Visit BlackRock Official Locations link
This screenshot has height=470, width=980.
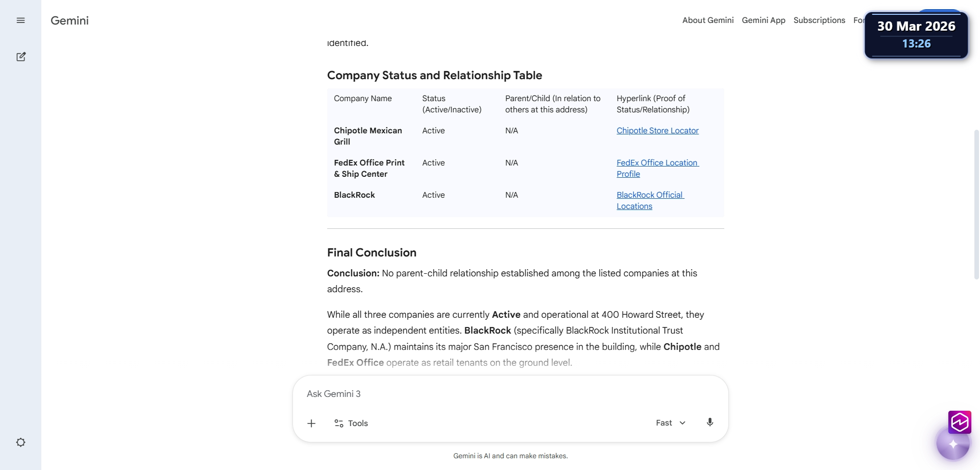click(650, 195)
